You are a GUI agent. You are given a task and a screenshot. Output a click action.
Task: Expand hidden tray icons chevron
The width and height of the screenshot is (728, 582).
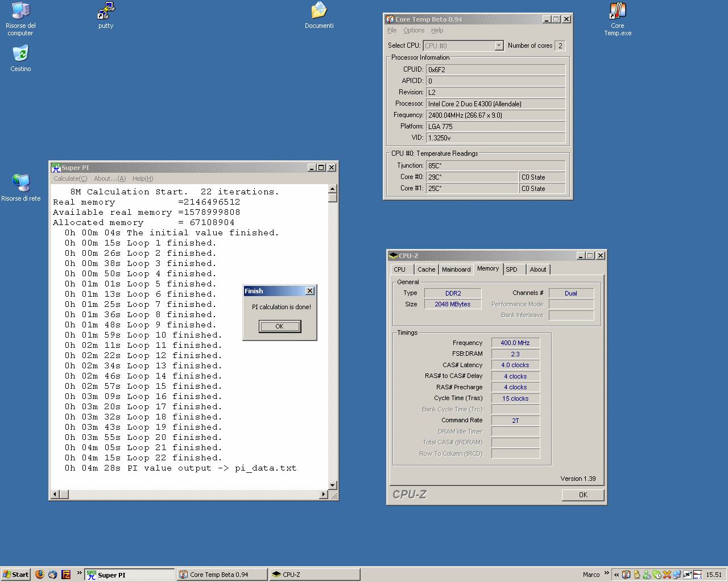pyautogui.click(x=617, y=575)
